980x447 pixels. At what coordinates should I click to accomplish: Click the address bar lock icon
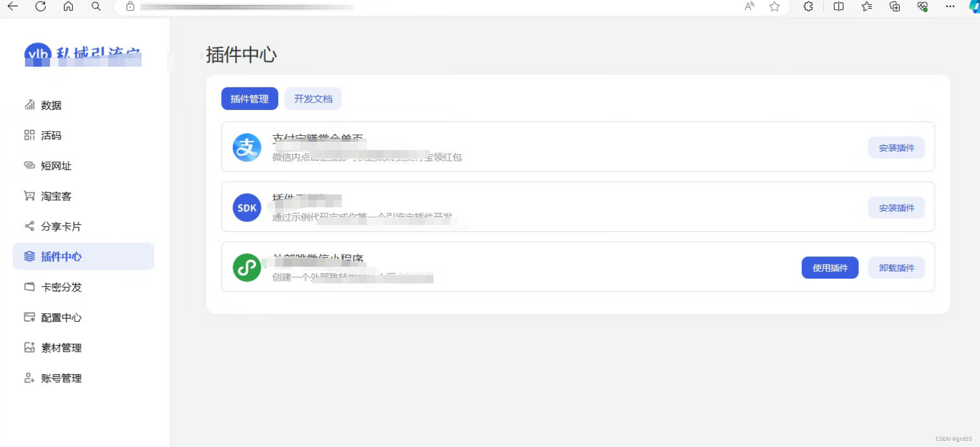130,6
